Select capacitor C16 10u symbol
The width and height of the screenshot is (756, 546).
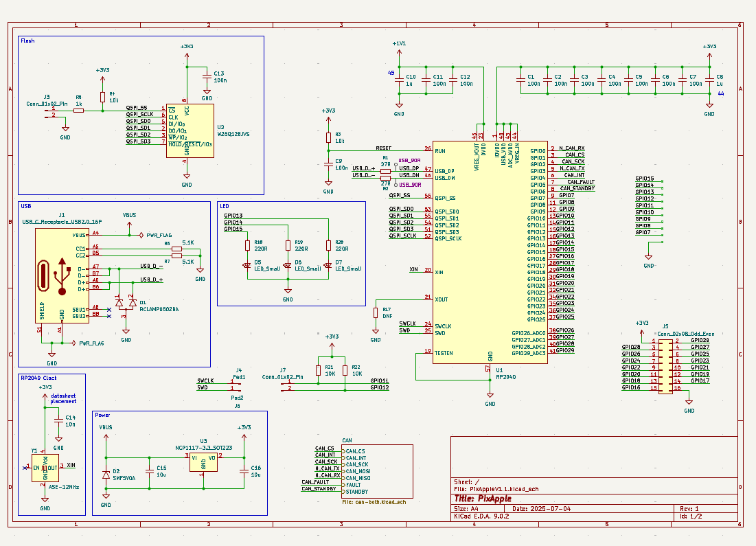tap(244, 471)
